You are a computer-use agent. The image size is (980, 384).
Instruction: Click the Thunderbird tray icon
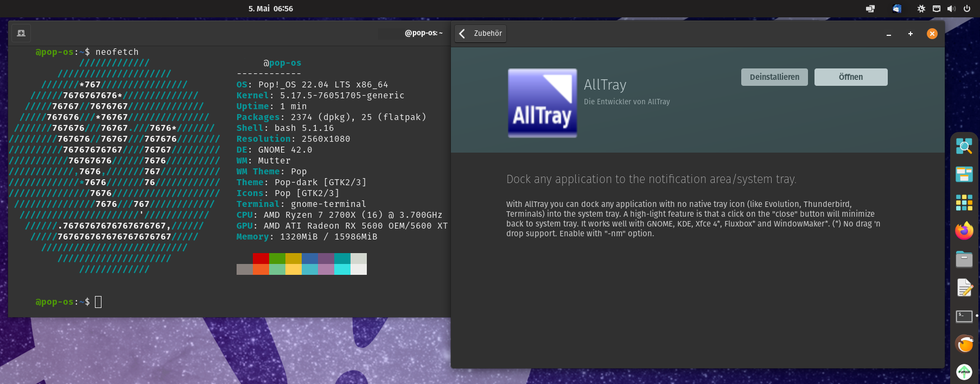897,9
